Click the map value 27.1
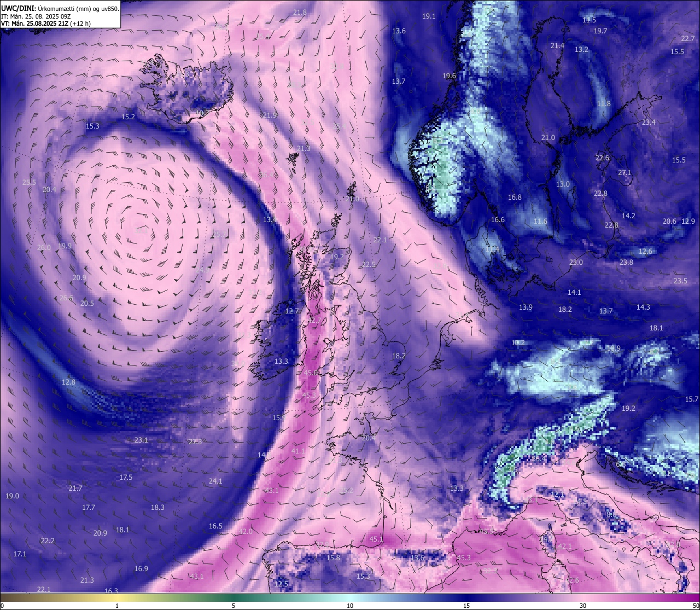Image resolution: width=700 pixels, height=610 pixels. (x=625, y=173)
